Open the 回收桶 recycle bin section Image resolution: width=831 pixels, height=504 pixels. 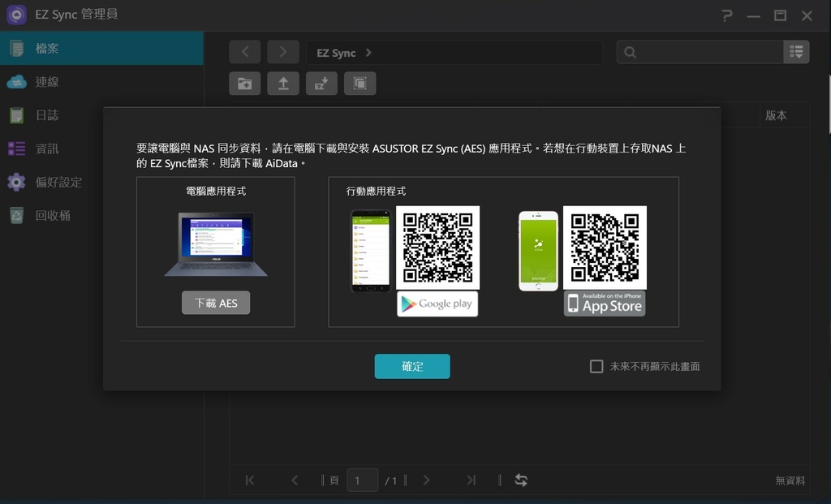[x=101, y=215]
